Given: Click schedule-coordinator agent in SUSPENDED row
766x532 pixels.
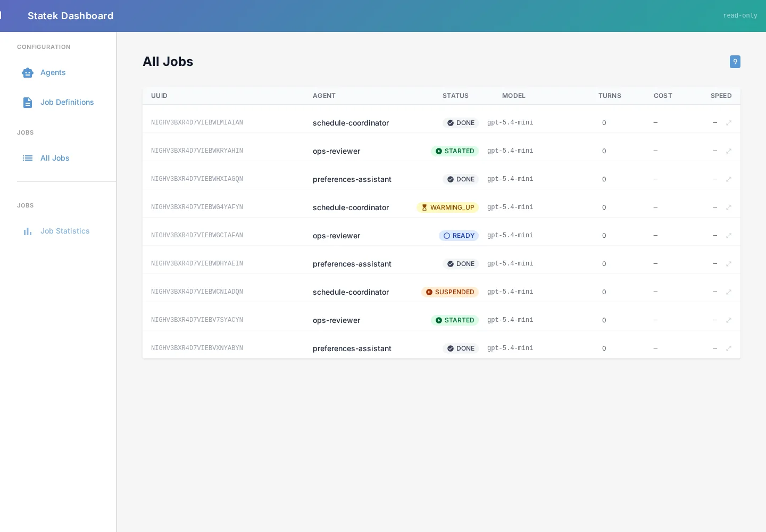Looking at the screenshot, I should [x=351, y=292].
